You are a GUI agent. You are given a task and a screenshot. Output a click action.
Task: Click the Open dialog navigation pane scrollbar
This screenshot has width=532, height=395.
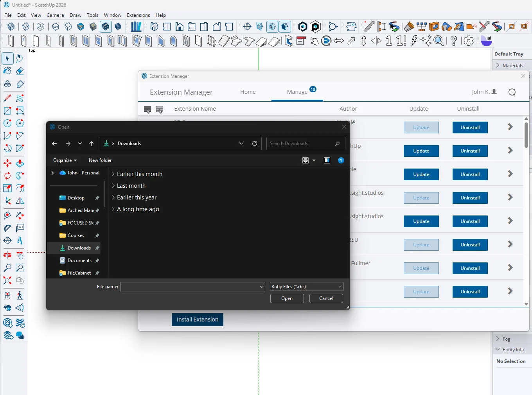click(104, 194)
